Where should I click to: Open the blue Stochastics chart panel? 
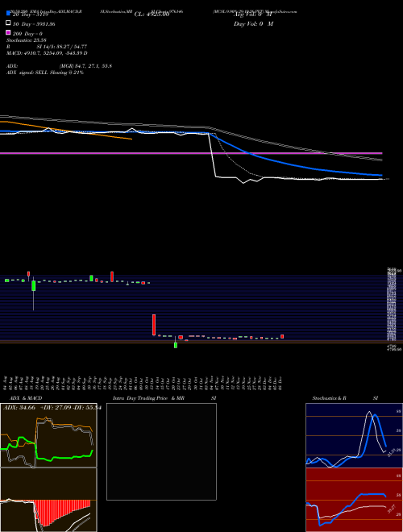coord(354,435)
